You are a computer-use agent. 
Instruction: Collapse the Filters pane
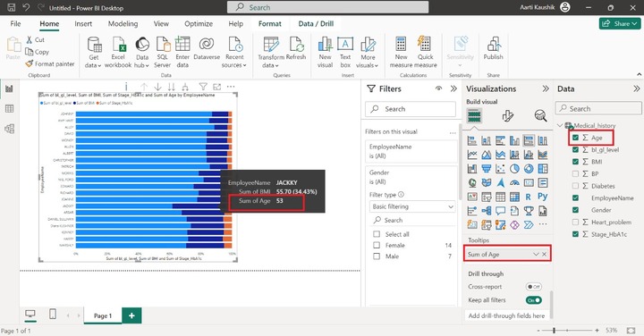(453, 88)
